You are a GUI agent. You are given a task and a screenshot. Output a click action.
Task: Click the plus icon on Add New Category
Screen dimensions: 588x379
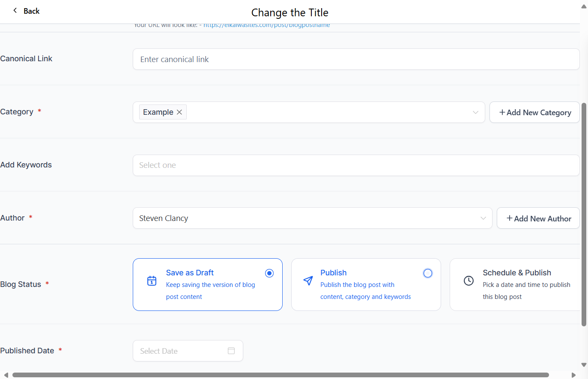[502, 112]
